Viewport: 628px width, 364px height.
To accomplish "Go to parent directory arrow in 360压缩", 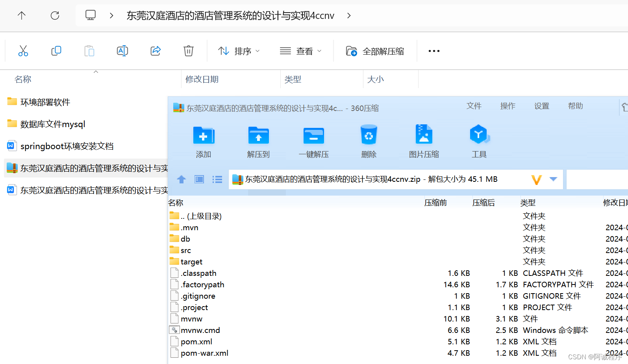I will [181, 179].
